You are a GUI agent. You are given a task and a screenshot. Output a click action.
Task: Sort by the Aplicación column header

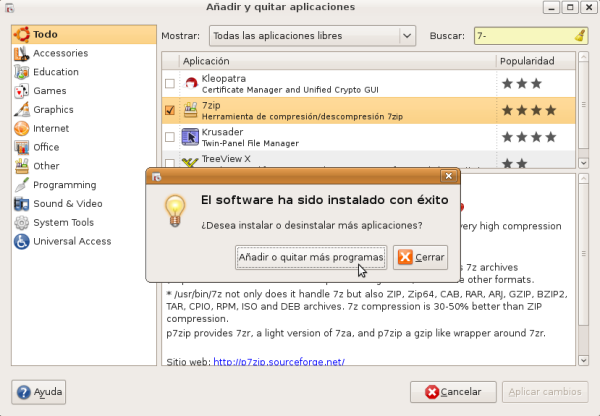tap(328, 61)
